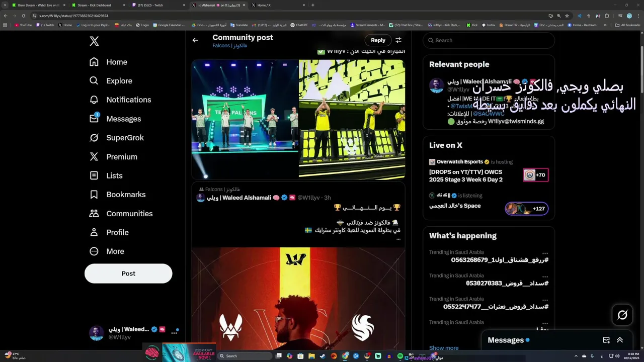Join the Space with +127 listeners
The height and width of the screenshot is (362, 644).
[527, 209]
